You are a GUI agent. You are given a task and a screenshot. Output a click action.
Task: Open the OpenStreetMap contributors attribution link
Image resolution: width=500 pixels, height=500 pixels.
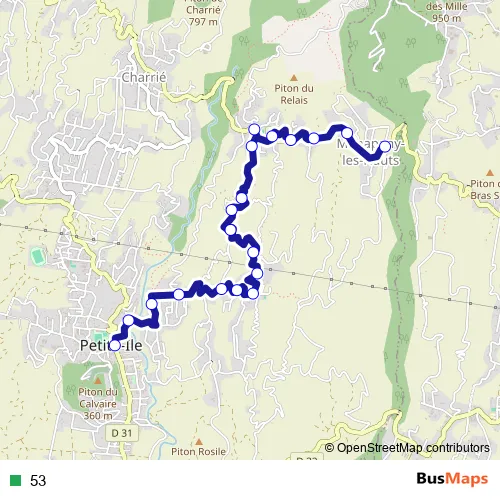pos(407,448)
